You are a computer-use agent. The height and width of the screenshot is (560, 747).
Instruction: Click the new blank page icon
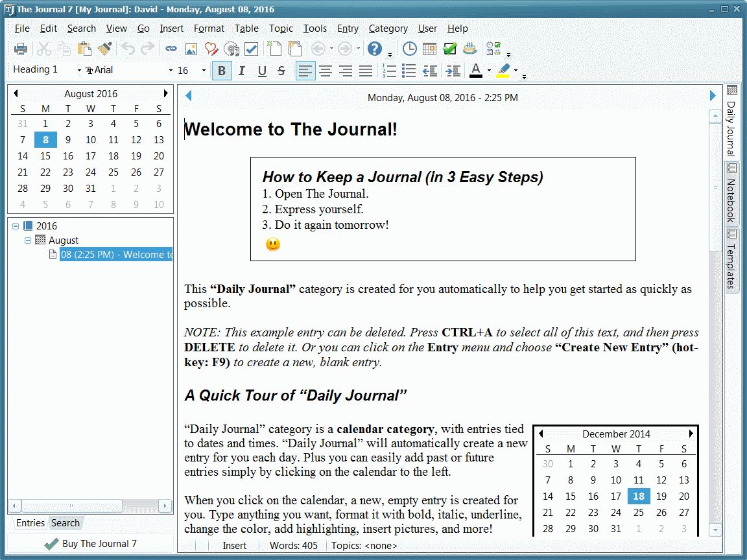click(x=274, y=49)
